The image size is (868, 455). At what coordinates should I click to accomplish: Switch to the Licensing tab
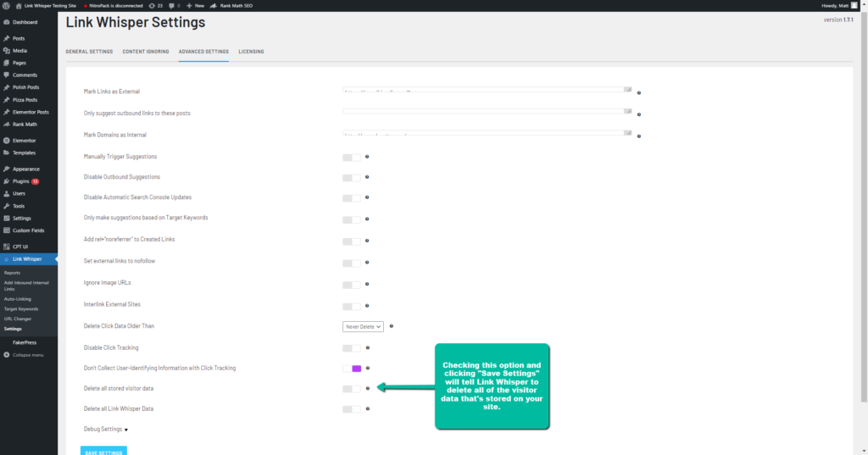(x=251, y=52)
